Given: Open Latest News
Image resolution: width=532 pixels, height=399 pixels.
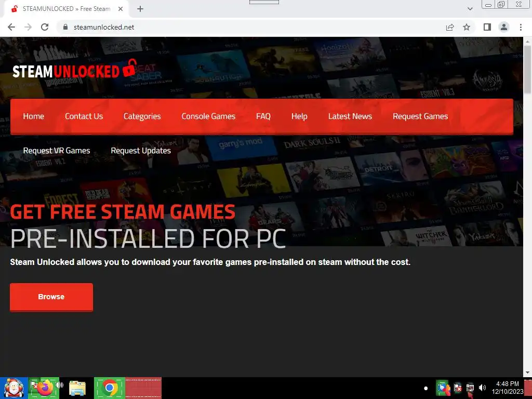Looking at the screenshot, I should pos(350,116).
